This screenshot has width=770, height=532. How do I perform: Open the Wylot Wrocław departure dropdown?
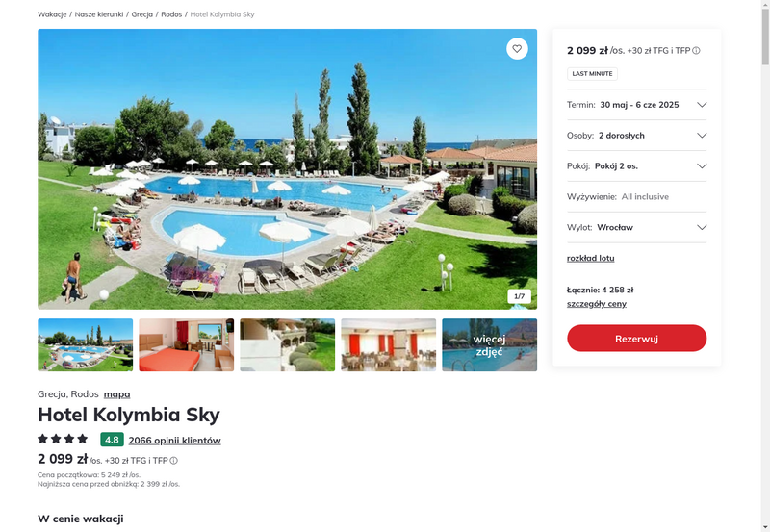[636, 227]
